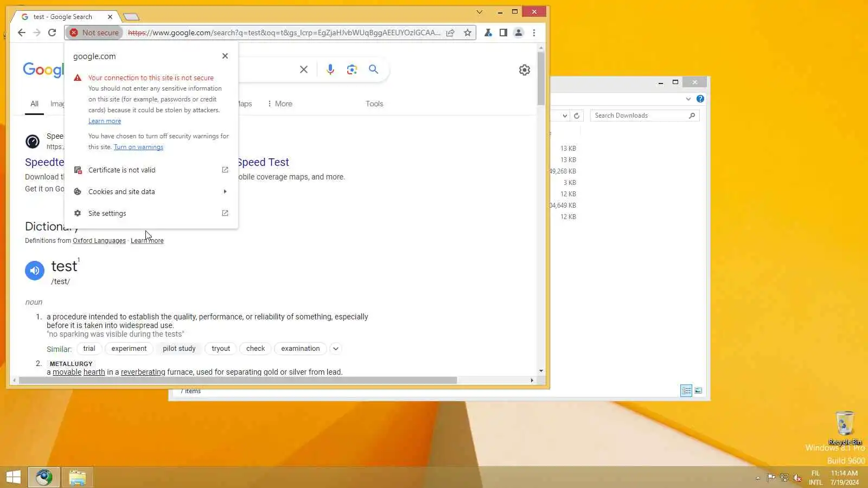Reload the Google search page
Viewport: 868px width, 488px height.
tap(52, 33)
